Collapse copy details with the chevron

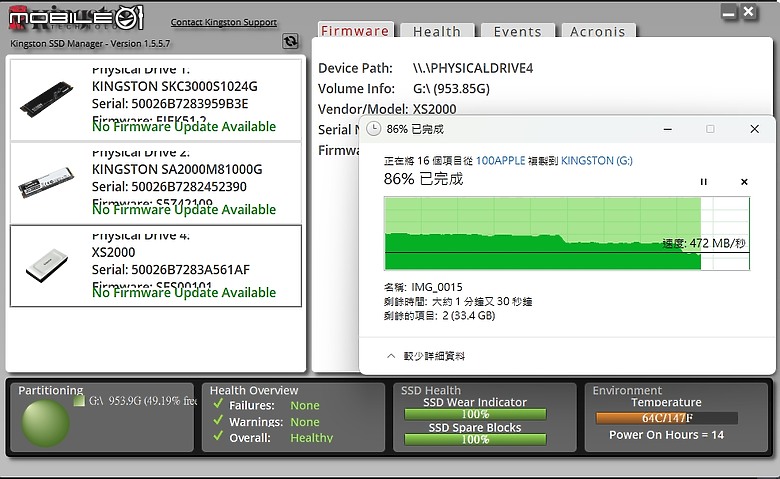tap(391, 356)
